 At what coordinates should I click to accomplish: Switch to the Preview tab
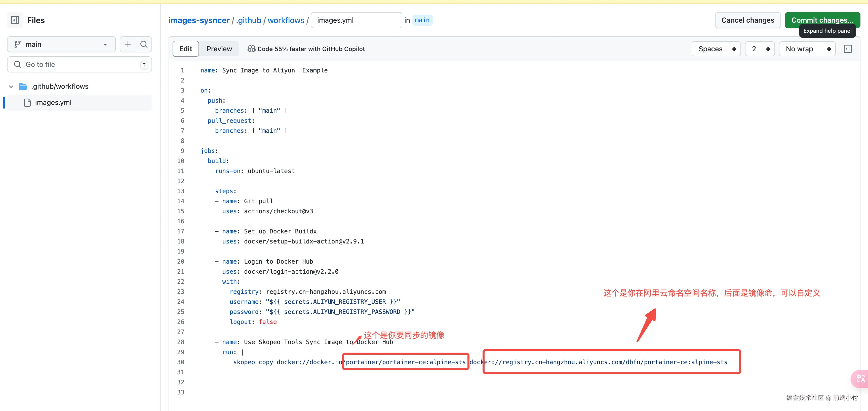pyautogui.click(x=219, y=49)
